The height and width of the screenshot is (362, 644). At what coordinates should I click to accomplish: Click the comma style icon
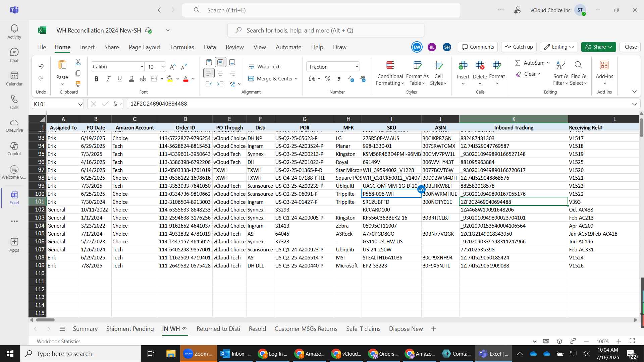tap(339, 79)
